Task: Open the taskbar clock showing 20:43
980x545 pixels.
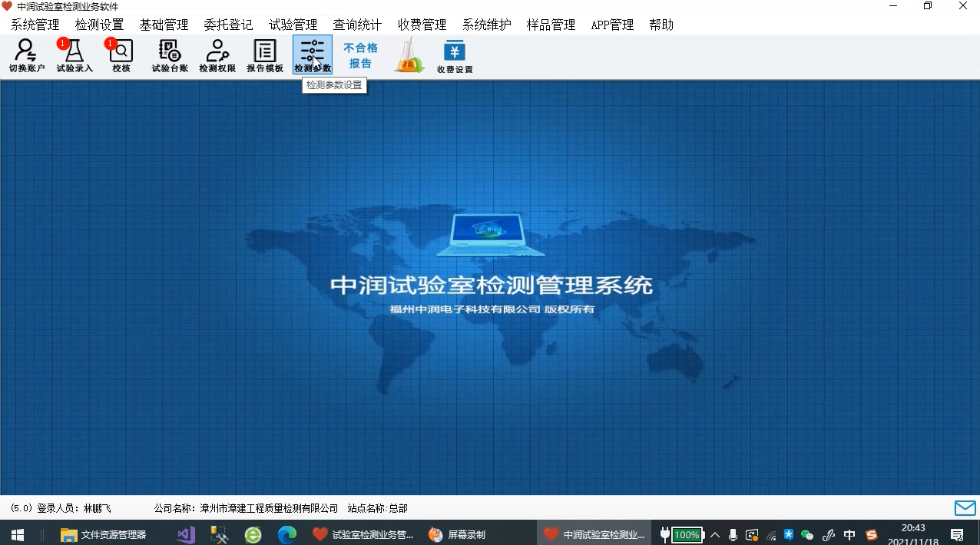Action: point(913,534)
